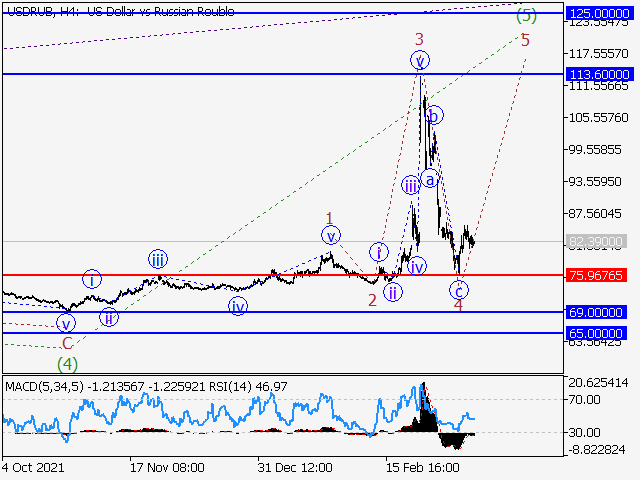Click the green (5) wave label
This screenshot has height=480, width=640.
coord(526,16)
